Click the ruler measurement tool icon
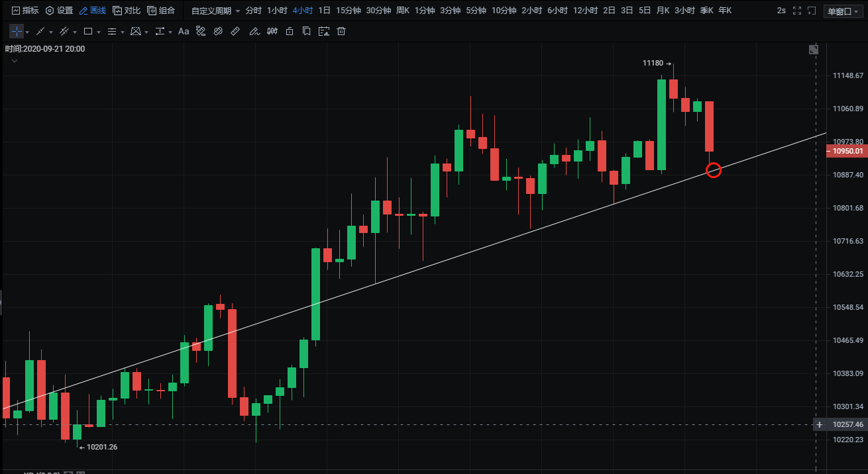Screen dimensions: 868x474 [x=235, y=31]
